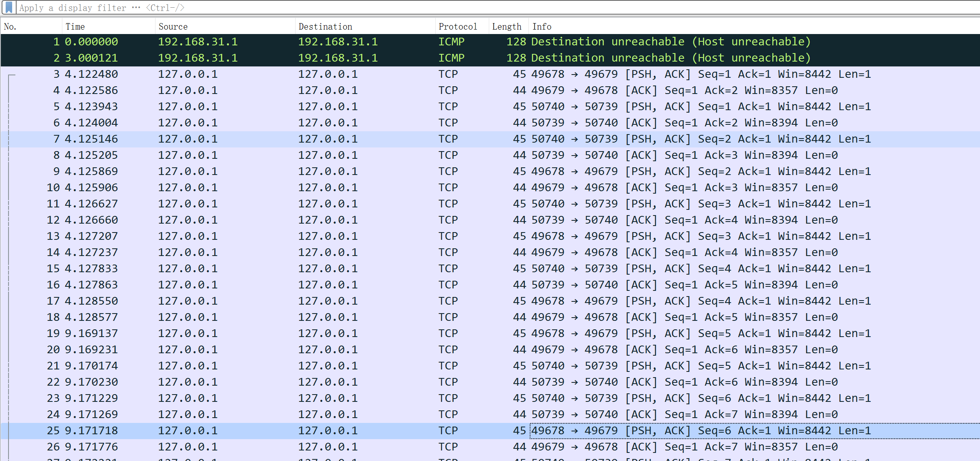980x461 pixels.
Task: Sort by the Source column header
Action: (x=225, y=26)
